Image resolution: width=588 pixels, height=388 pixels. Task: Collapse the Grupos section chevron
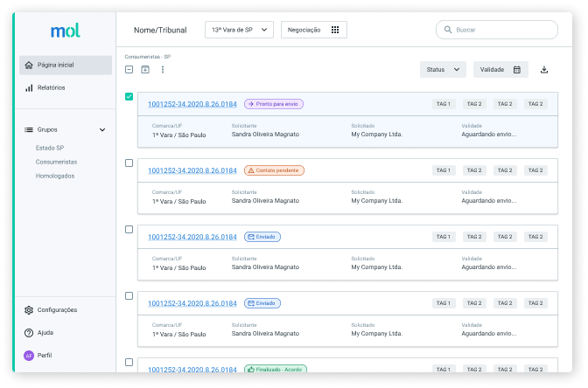click(x=102, y=130)
